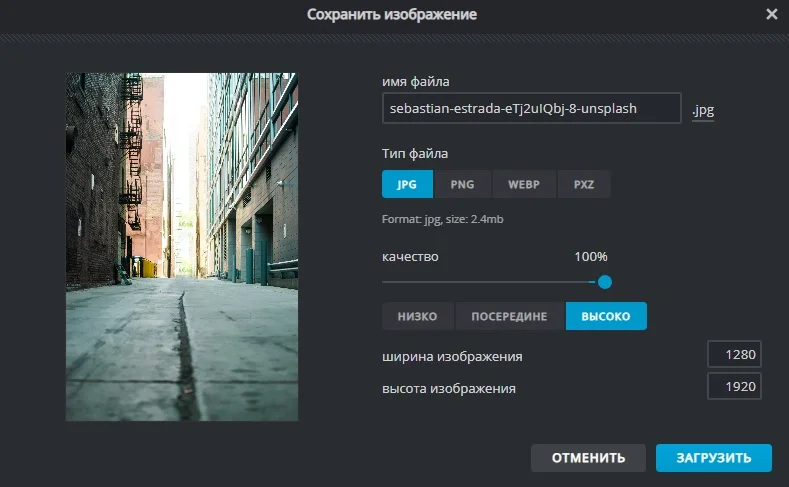
Task: Choose ПОСЕРЕДИНЕ quality preset
Action: coord(509,316)
